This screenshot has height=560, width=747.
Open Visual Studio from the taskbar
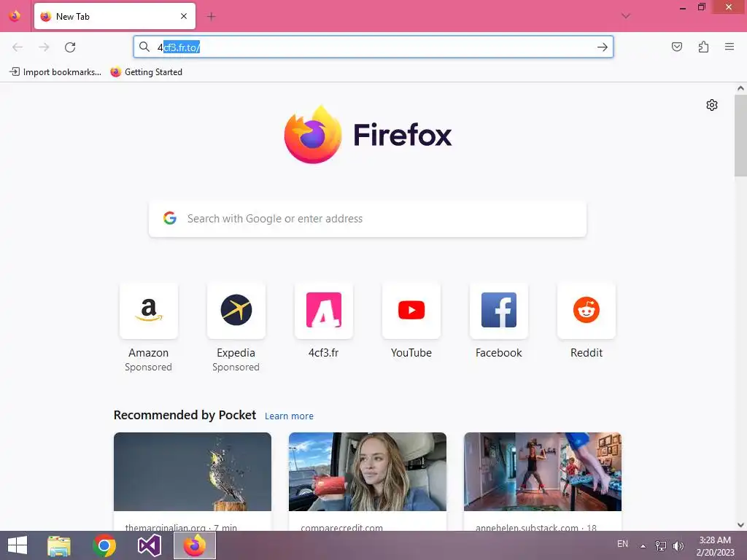click(x=149, y=545)
